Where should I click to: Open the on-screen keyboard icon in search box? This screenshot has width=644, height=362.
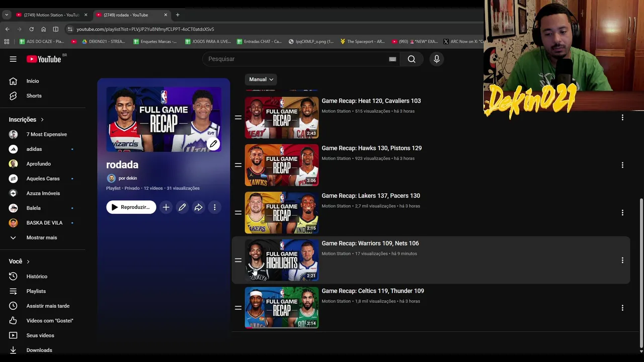pos(392,59)
